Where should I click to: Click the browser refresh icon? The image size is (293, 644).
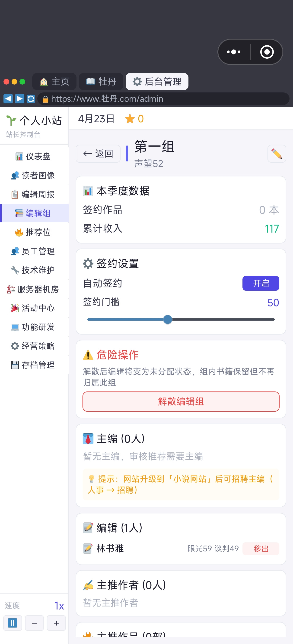pyautogui.click(x=31, y=99)
